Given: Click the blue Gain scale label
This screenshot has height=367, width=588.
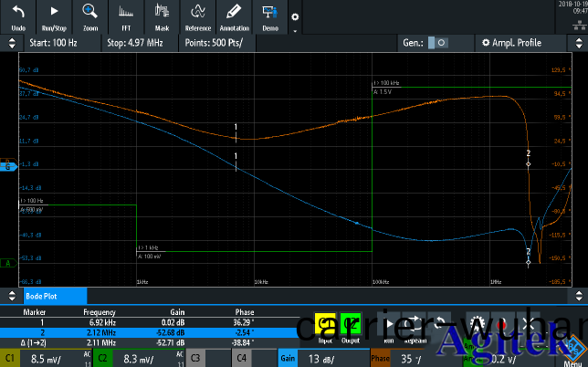Looking at the screenshot, I should pyautogui.click(x=289, y=360).
